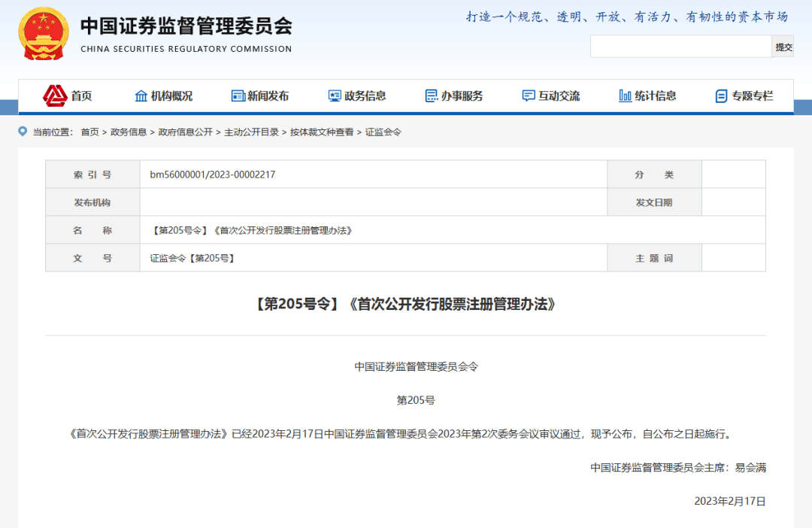812x528 pixels.
Task: Click the 当前位置 breadcrumb label
Action: [53, 132]
